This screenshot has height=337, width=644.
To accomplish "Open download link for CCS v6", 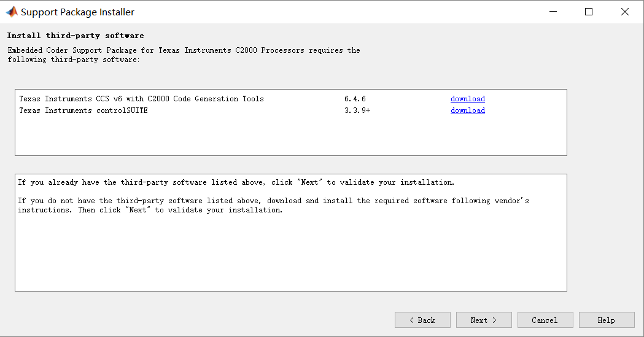I will coord(467,99).
